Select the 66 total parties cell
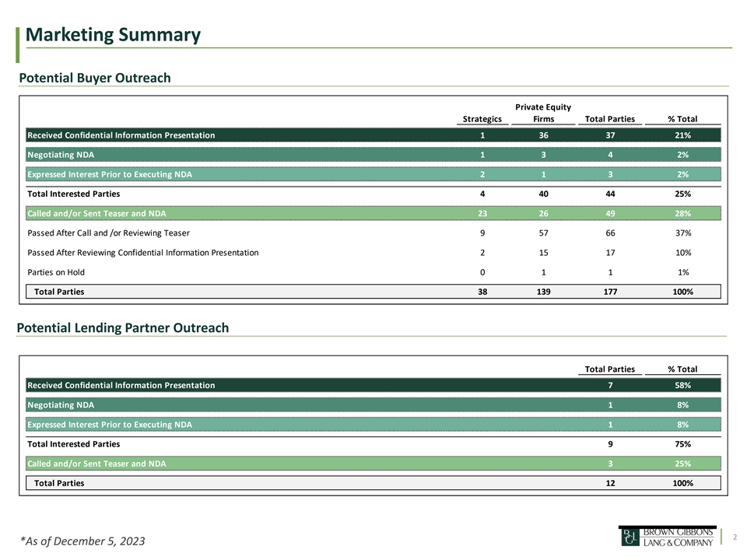 pyautogui.click(x=610, y=233)
